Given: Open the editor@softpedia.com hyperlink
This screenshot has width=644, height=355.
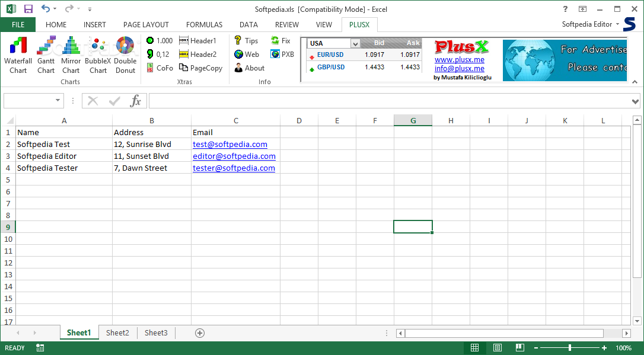Looking at the screenshot, I should point(234,156).
